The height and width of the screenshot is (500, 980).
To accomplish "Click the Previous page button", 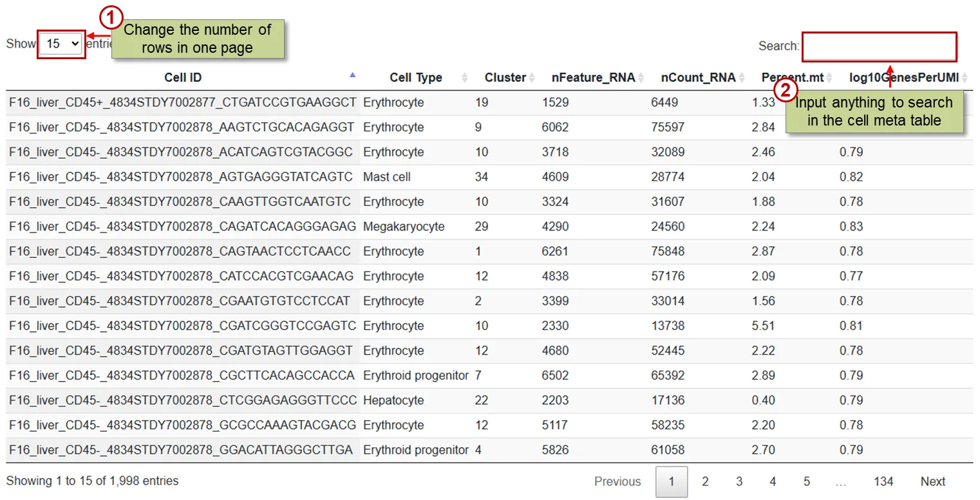I will [x=617, y=481].
